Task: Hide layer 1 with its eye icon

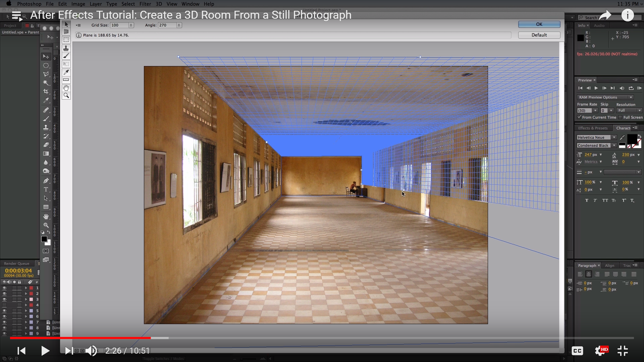Action: point(4,288)
